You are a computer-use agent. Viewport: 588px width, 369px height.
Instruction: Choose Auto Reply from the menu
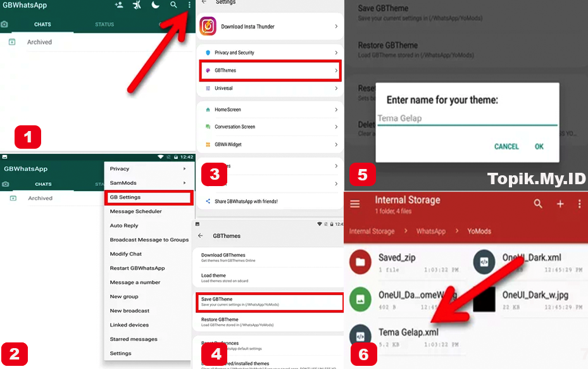click(x=124, y=226)
